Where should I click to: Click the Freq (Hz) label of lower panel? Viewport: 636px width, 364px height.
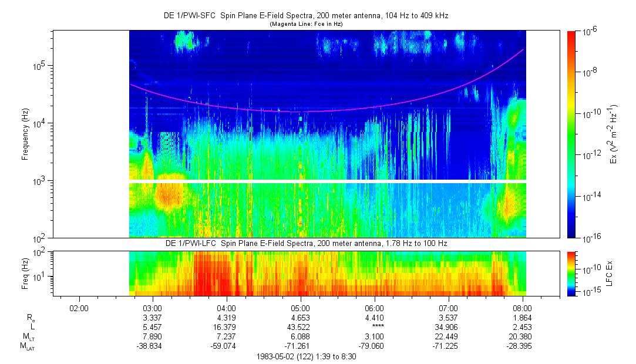tap(25, 273)
